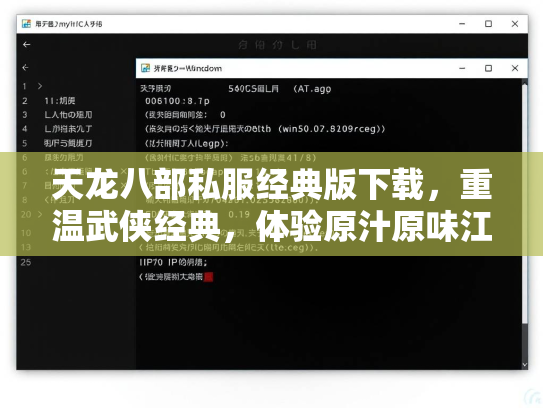543x408 pixels.
Task: Close the outer window
Action: (515, 24)
